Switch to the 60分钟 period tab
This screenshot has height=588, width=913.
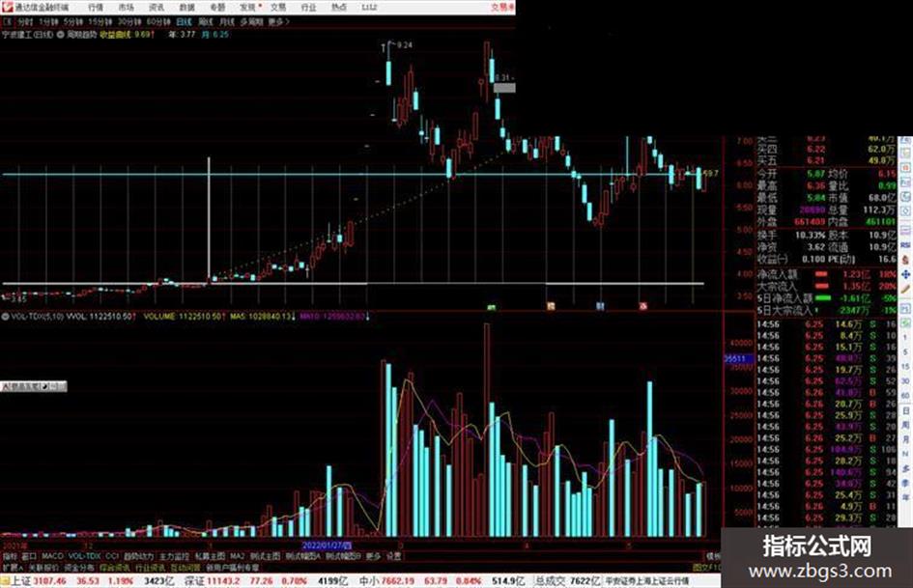pos(158,22)
